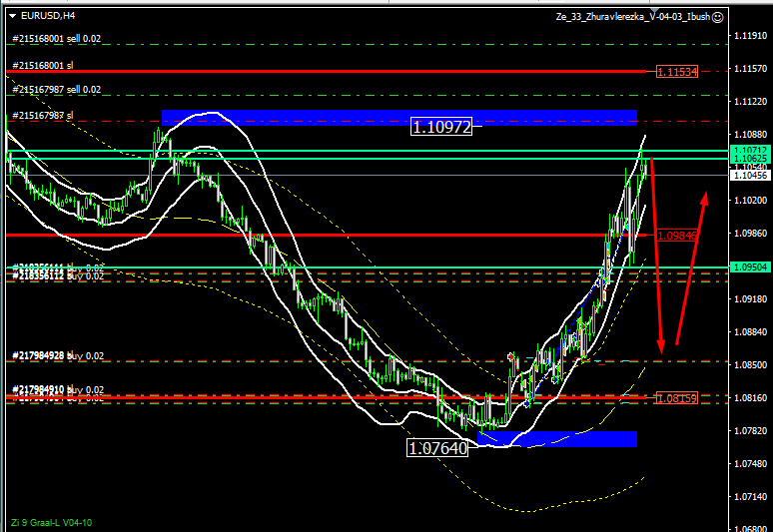Click the 1.07480 value on price scale
This screenshot has height=532, width=773.
coord(751,464)
